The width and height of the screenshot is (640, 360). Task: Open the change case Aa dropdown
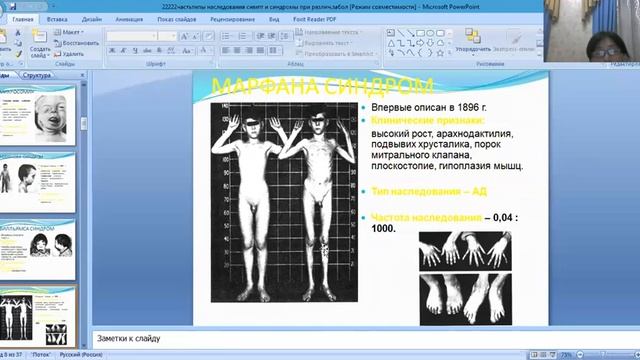pyautogui.click(x=187, y=51)
